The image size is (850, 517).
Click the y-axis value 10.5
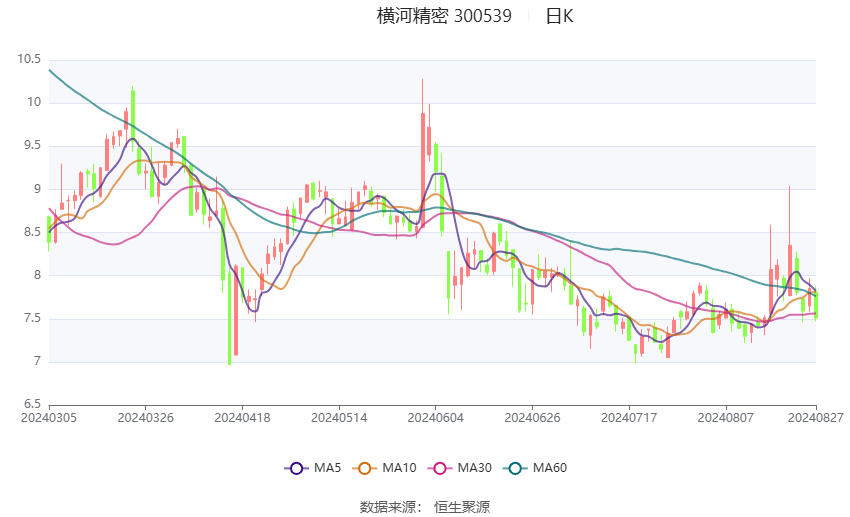[x=29, y=59]
